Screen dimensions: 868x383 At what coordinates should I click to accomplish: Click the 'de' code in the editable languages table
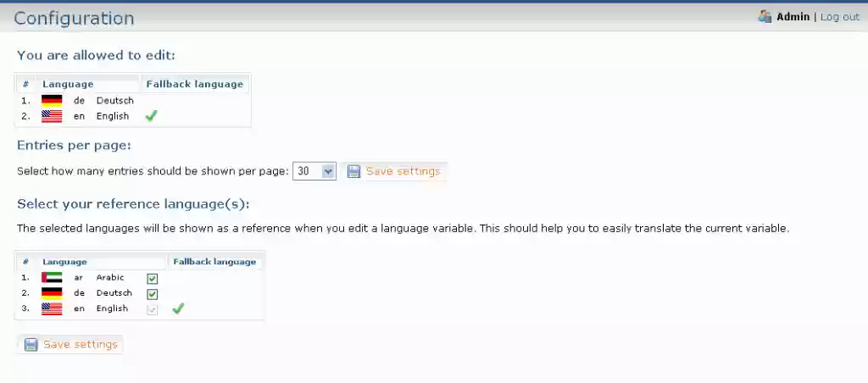point(79,101)
